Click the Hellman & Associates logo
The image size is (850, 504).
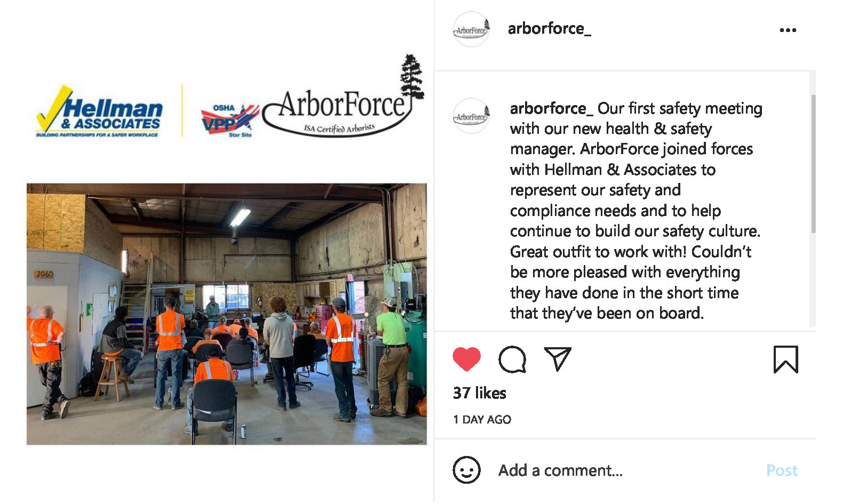99,111
